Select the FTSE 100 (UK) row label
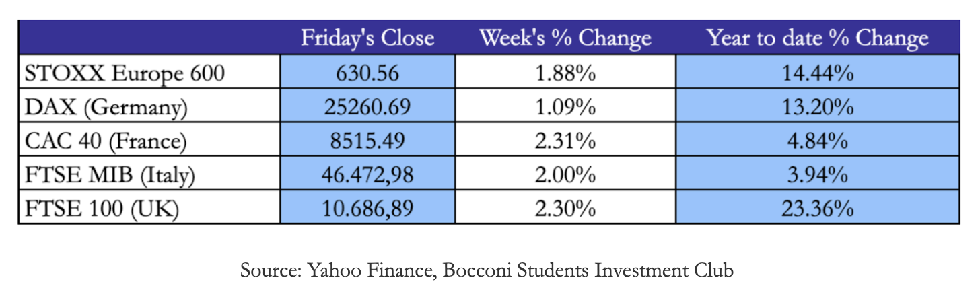The image size is (980, 292). [x=102, y=209]
